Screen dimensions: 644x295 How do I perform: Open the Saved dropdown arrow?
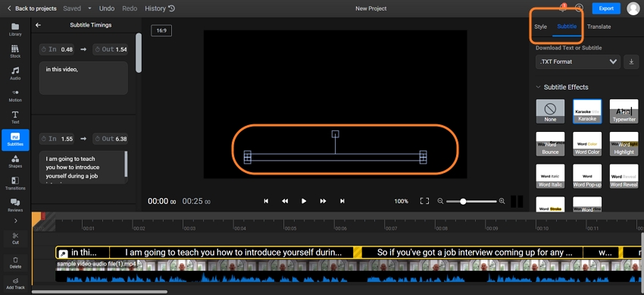tap(90, 8)
